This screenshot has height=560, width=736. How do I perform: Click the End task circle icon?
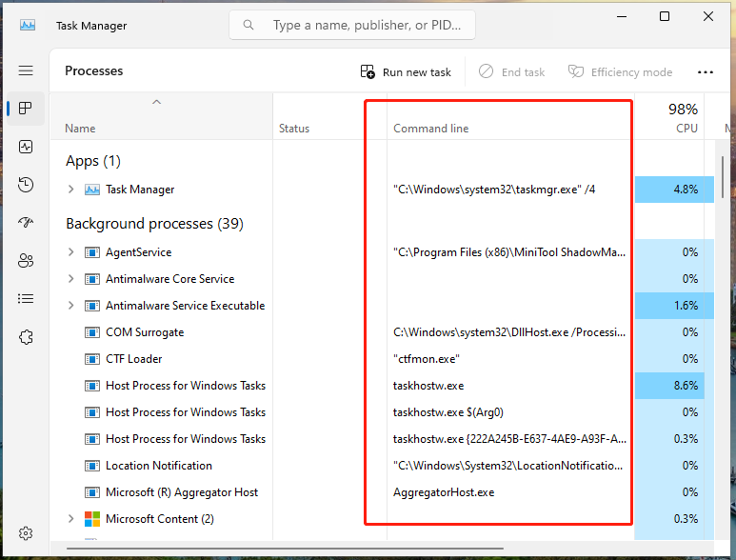(486, 71)
